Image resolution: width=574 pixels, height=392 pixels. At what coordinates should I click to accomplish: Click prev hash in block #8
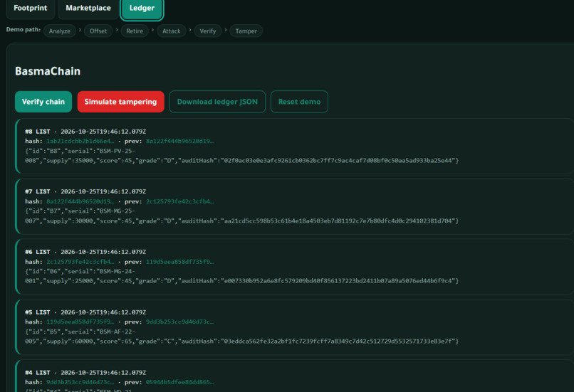179,141
